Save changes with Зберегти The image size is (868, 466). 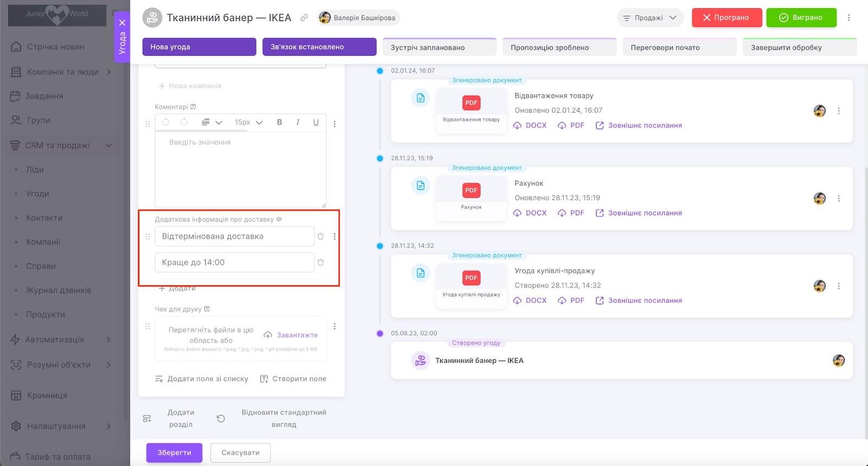coord(174,452)
